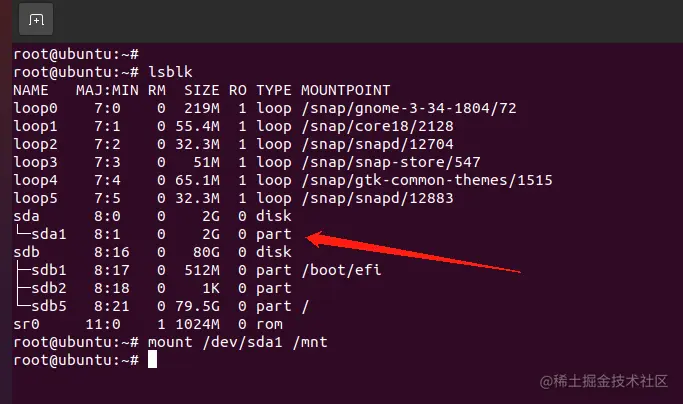Click the loop0 device name
683x404 pixels.
pos(35,108)
